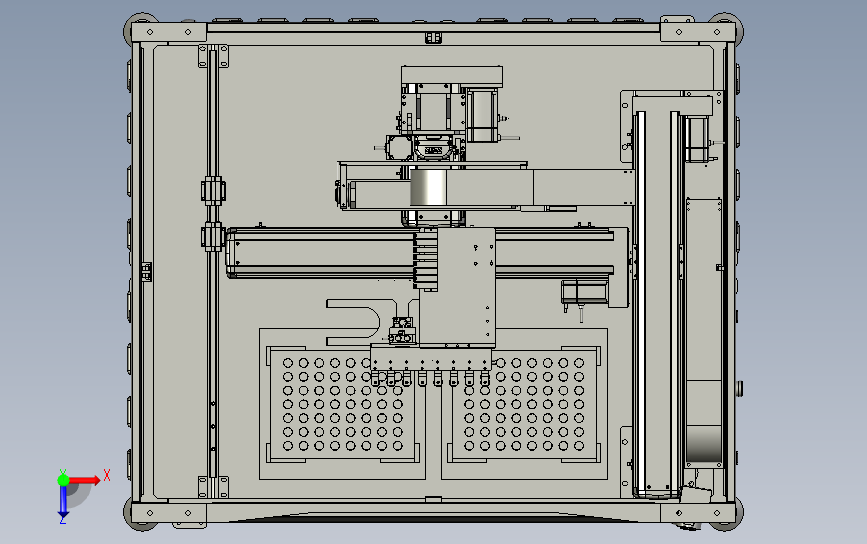Select the multi-channel nozzle bar above racks
The image size is (867, 544).
pyautogui.click(x=431, y=358)
